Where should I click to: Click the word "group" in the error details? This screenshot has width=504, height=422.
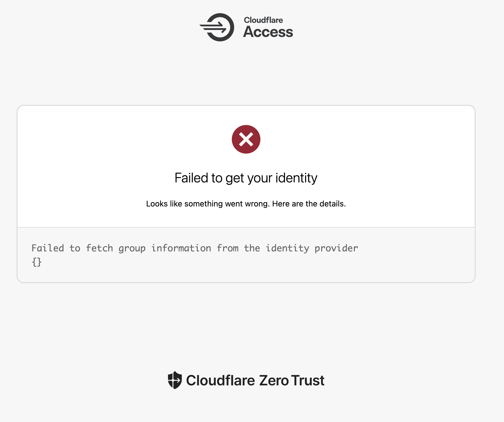(x=132, y=248)
